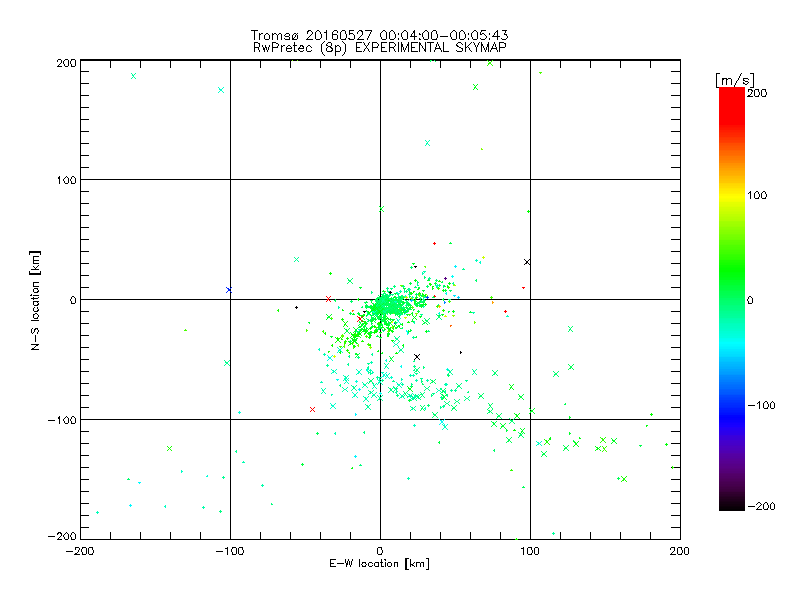800x600 pixels.
Task: Pick the blue band of the colorbar
Action: click(732, 406)
